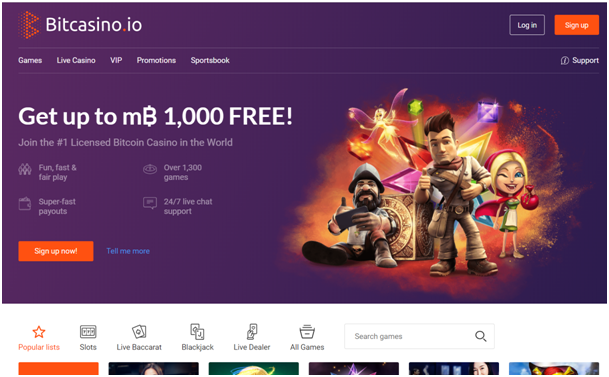Screen dimensions: 609x377
Task: Click the 'Super-fast payouts' text
Action: tap(57, 206)
